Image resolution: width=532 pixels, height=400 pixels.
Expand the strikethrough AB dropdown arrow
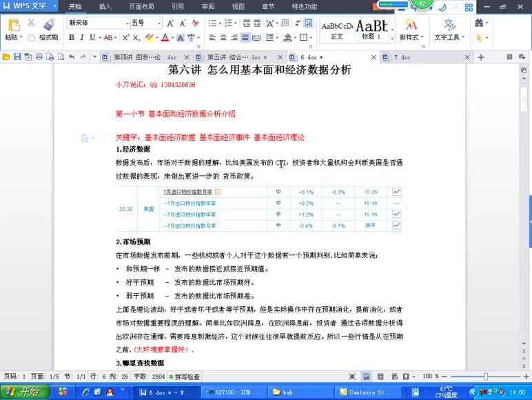click(116, 38)
